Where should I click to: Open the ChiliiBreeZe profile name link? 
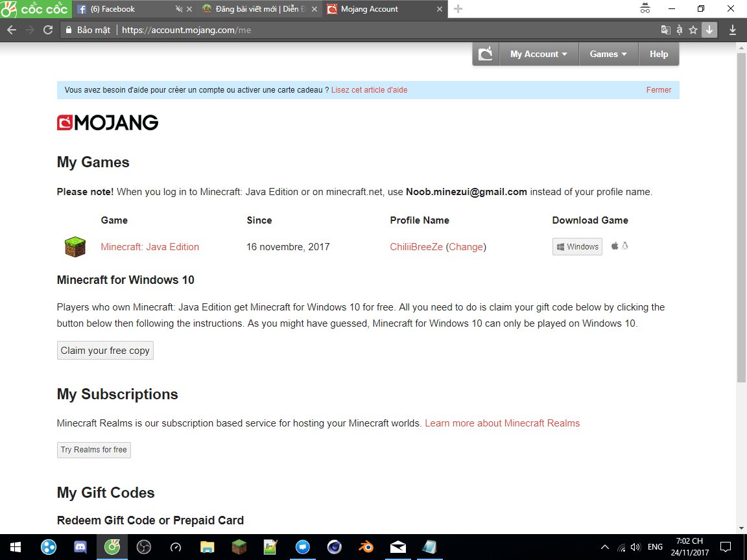coord(416,247)
